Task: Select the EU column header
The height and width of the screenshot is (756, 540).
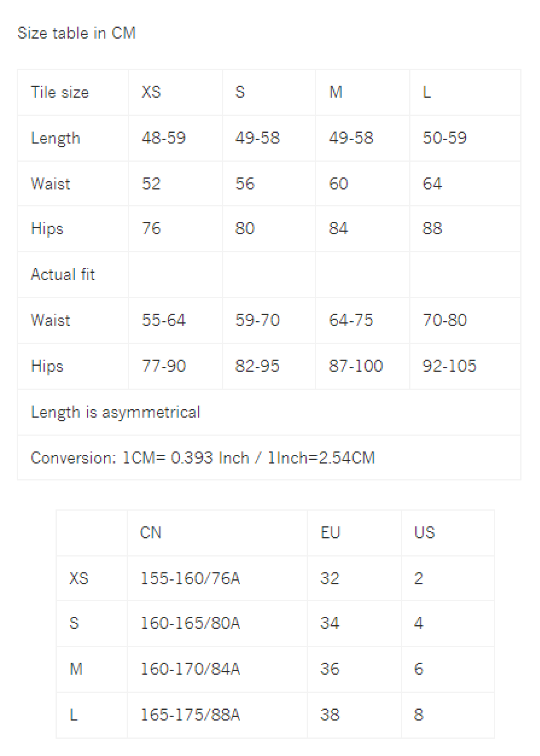Action: tap(331, 533)
